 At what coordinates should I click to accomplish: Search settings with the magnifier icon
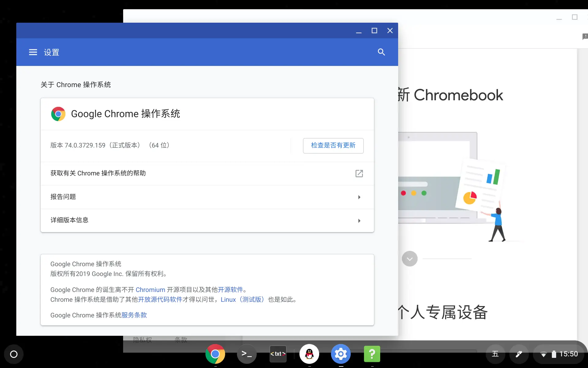click(x=381, y=52)
